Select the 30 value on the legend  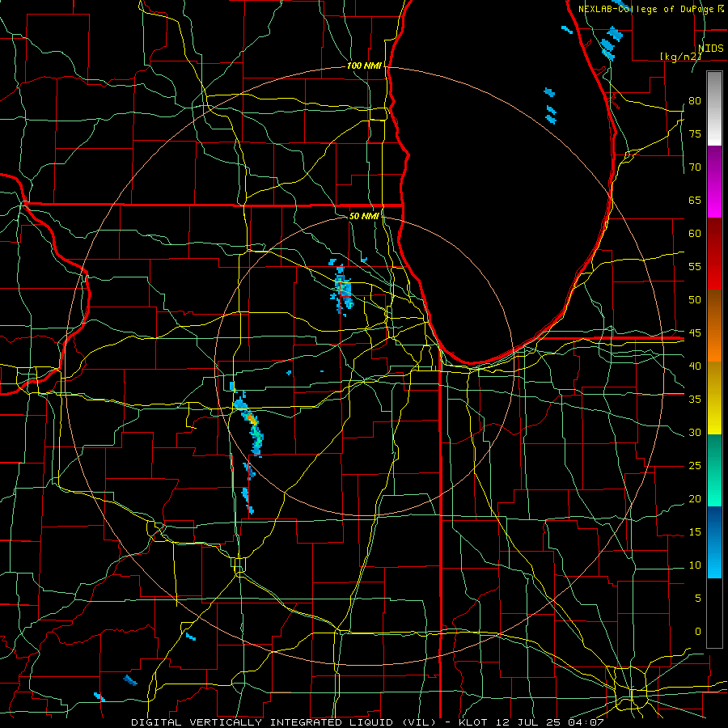click(x=695, y=432)
